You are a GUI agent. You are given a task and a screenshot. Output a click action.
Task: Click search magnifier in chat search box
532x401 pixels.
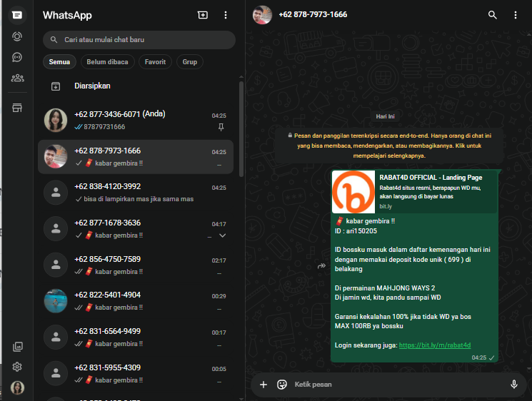pyautogui.click(x=54, y=40)
